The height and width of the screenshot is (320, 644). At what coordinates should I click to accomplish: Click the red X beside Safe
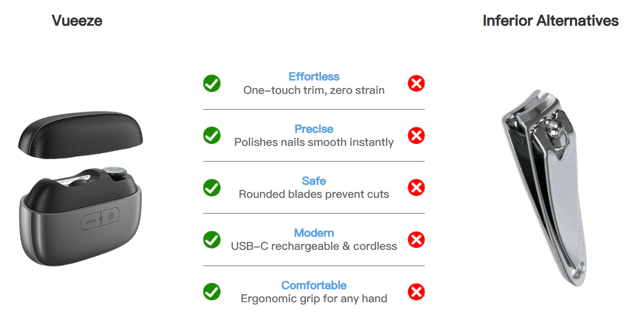click(x=416, y=187)
